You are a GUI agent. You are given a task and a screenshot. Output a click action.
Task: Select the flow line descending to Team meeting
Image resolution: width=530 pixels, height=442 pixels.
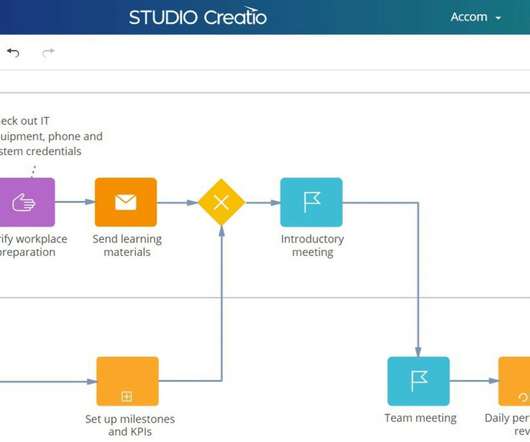tap(418, 280)
